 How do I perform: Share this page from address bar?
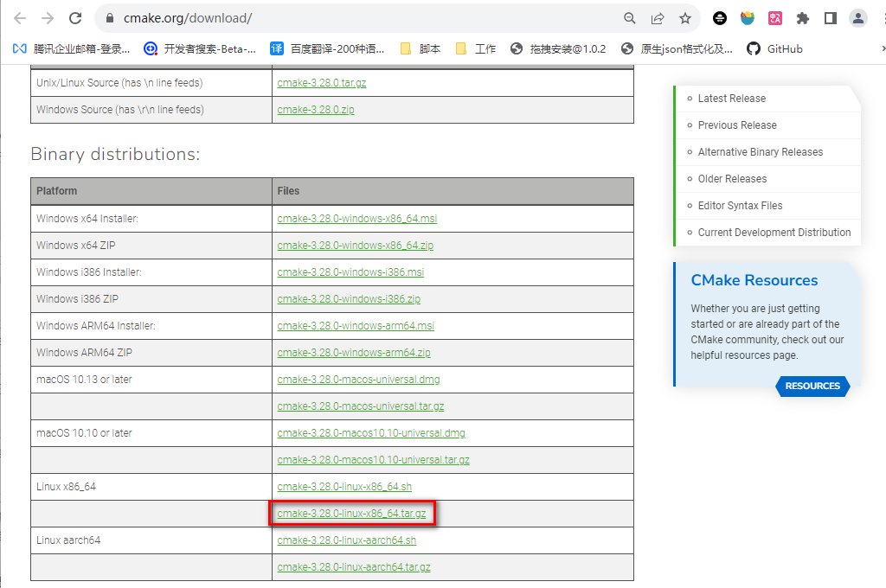pyautogui.click(x=658, y=18)
